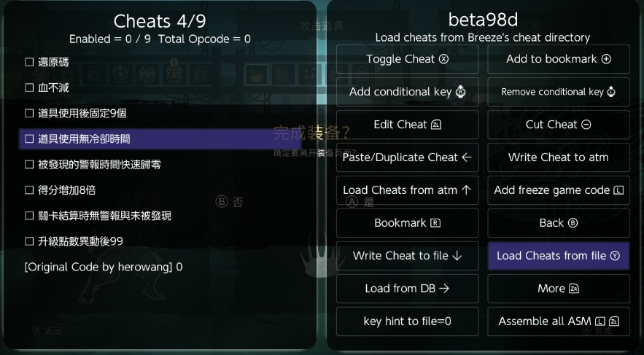Enable the 血不減 cheat checkbox

pyautogui.click(x=30, y=87)
